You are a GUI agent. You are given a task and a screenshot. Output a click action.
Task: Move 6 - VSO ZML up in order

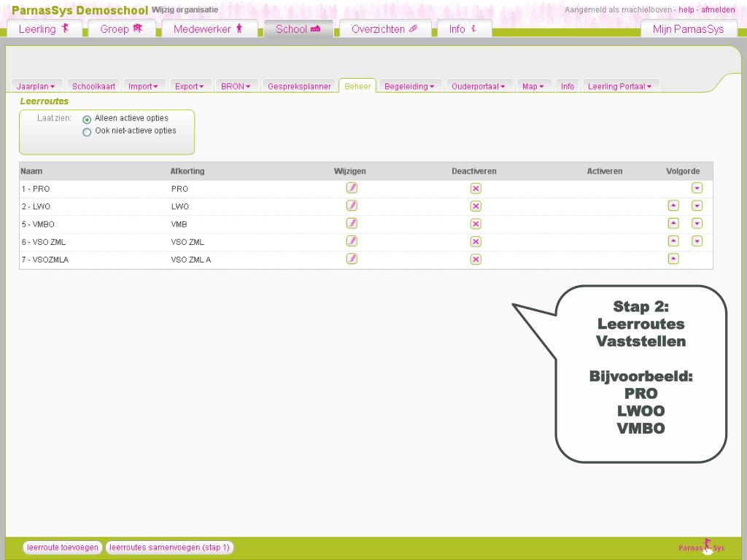(x=673, y=241)
